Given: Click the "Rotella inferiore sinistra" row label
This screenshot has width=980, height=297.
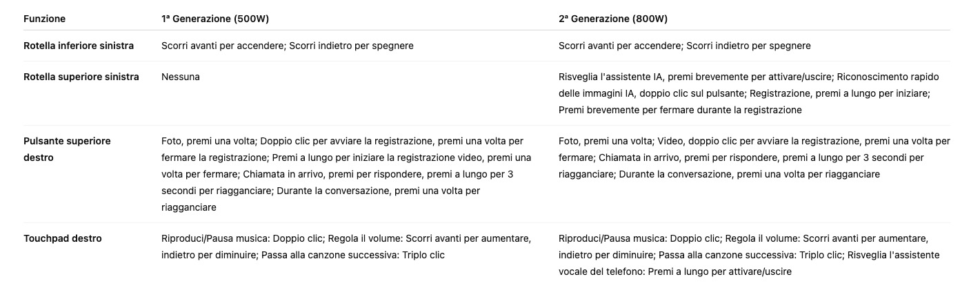Looking at the screenshot, I should [x=79, y=46].
